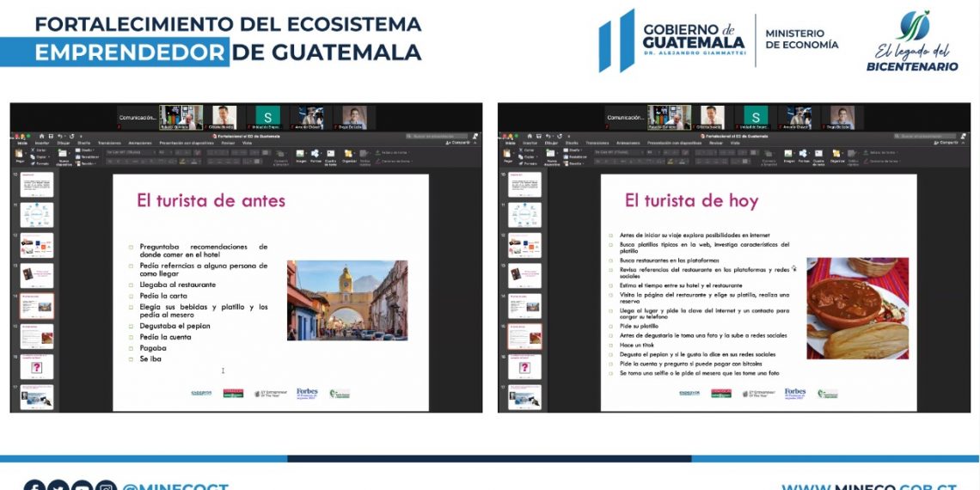The height and width of the screenshot is (490, 980).
Task: Open the font name dropdown in left window
Action: (129, 151)
